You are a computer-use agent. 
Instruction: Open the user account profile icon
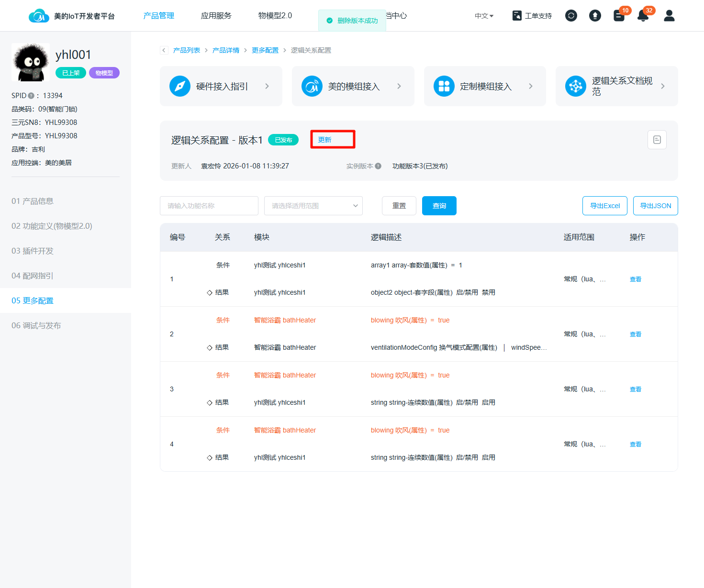coord(669,16)
